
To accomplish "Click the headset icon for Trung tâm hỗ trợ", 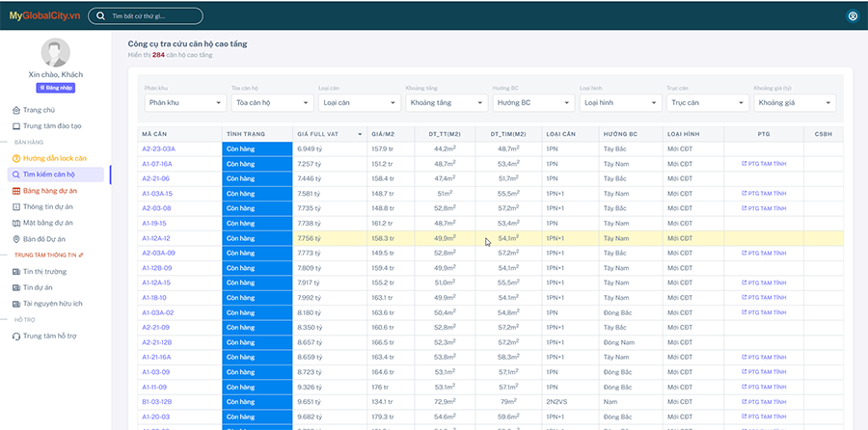I will click(15, 336).
